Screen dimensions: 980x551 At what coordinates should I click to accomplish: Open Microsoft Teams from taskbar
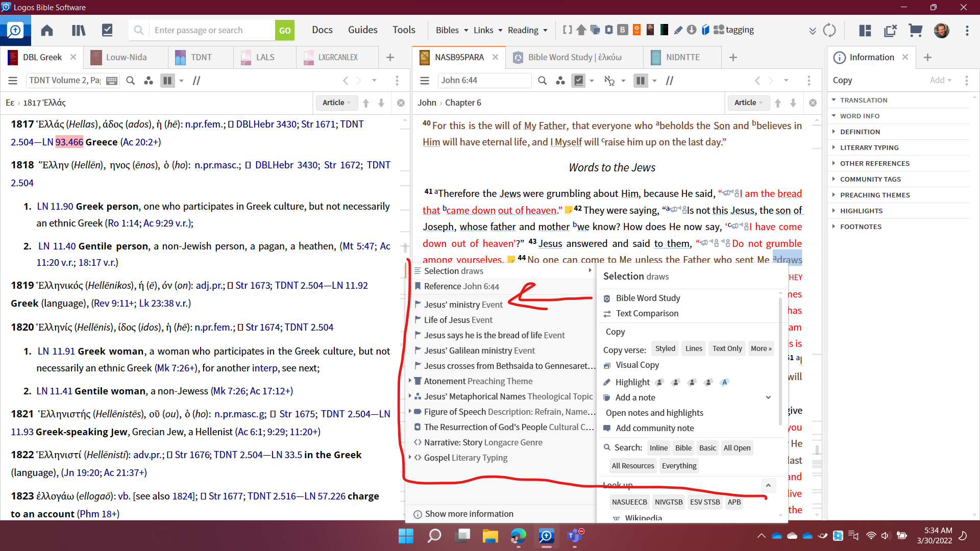tap(575, 536)
